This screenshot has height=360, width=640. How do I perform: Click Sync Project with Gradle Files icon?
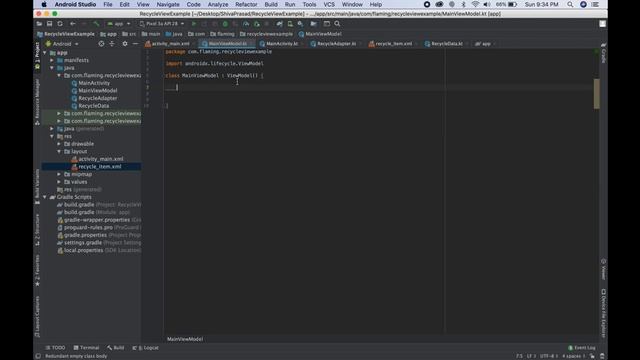[280, 24]
